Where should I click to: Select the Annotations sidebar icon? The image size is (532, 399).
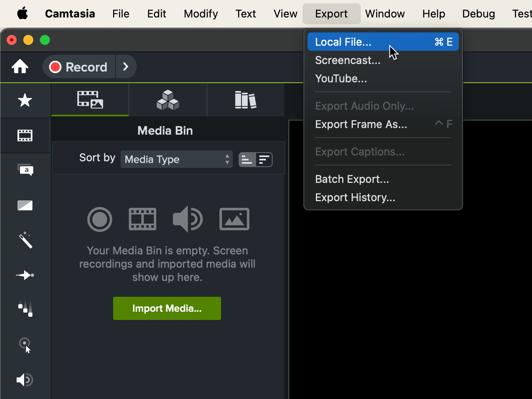25,170
